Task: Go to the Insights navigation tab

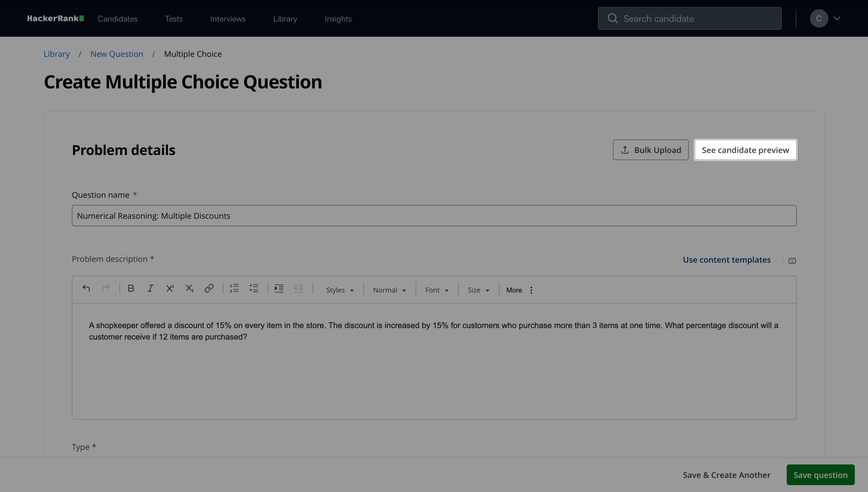Action: (338, 19)
